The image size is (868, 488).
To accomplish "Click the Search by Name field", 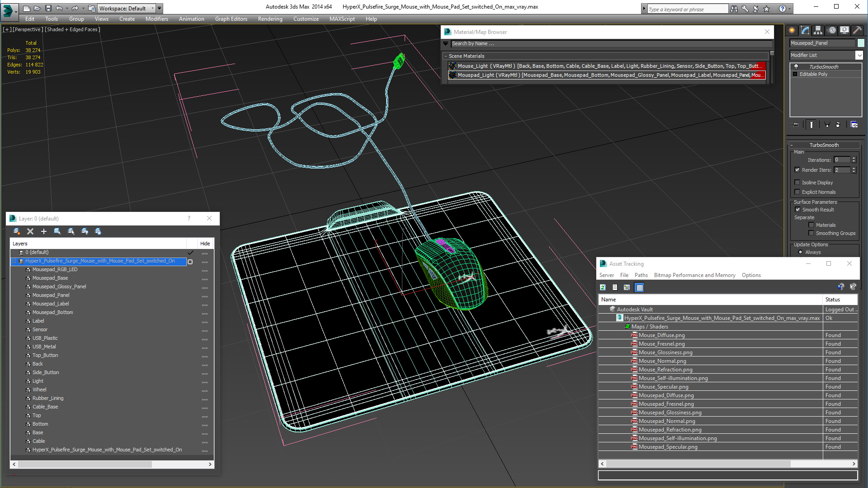I will (610, 44).
